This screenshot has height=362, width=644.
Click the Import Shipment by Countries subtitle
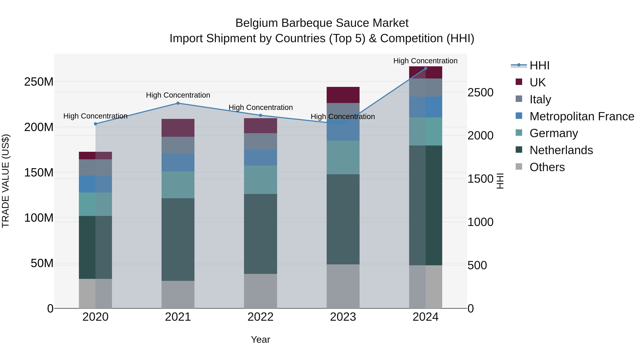tap(322, 38)
